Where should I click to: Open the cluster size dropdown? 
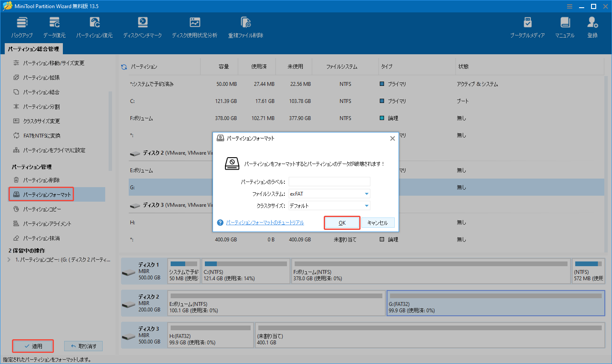click(x=367, y=205)
